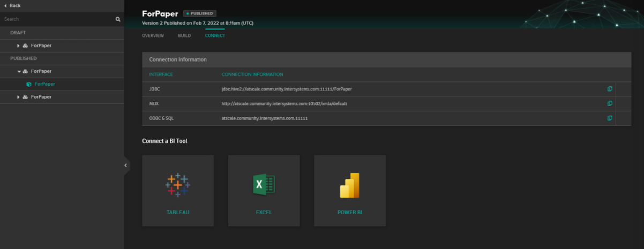This screenshot has height=249, width=644.
Task: Click the Tableau logo icon
Action: 177,185
